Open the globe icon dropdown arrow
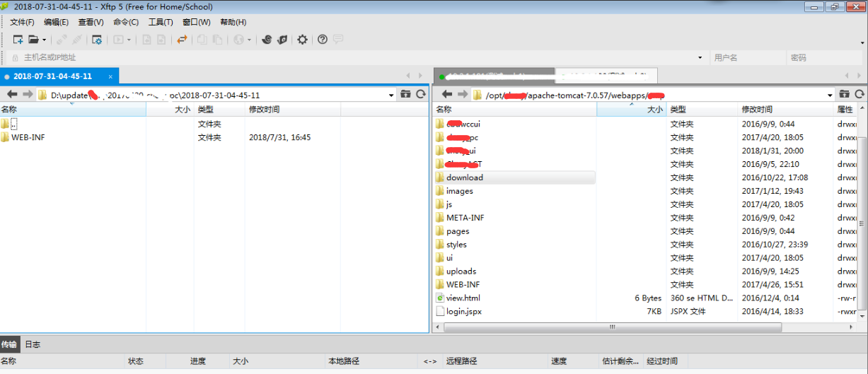868x374 pixels. click(249, 40)
